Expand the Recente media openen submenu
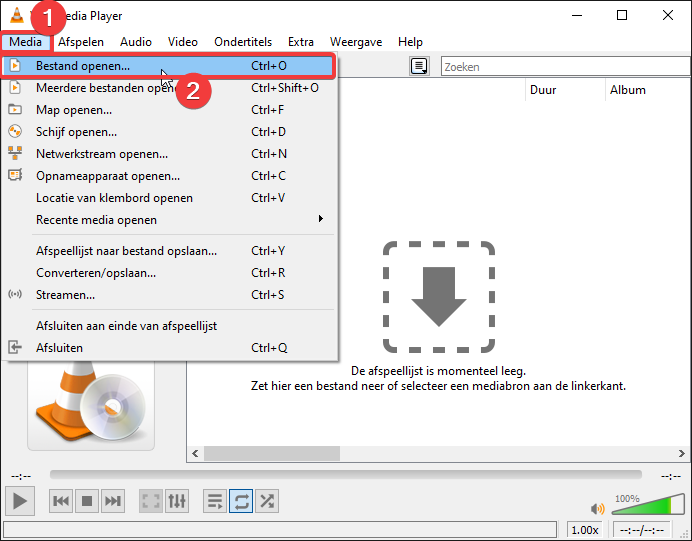This screenshot has height=541, width=692. coord(170,220)
